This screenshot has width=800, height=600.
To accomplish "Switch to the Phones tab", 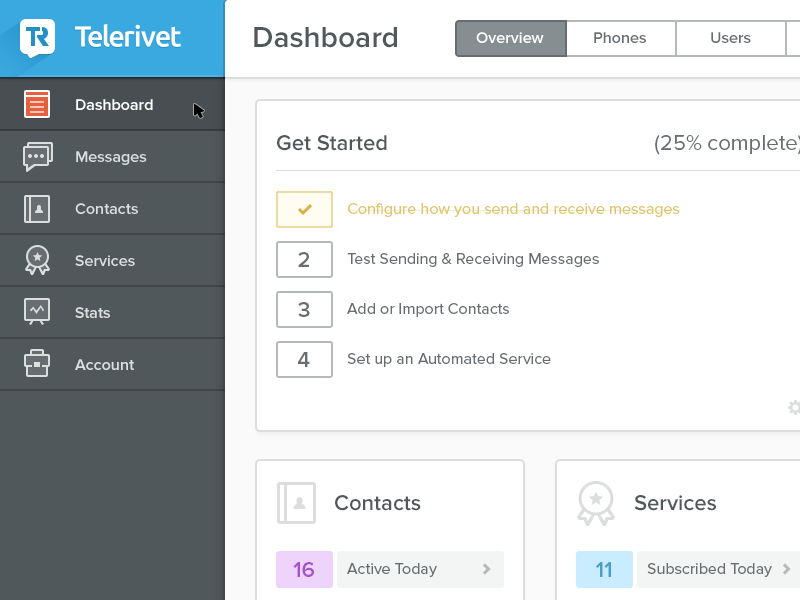I will (x=620, y=38).
